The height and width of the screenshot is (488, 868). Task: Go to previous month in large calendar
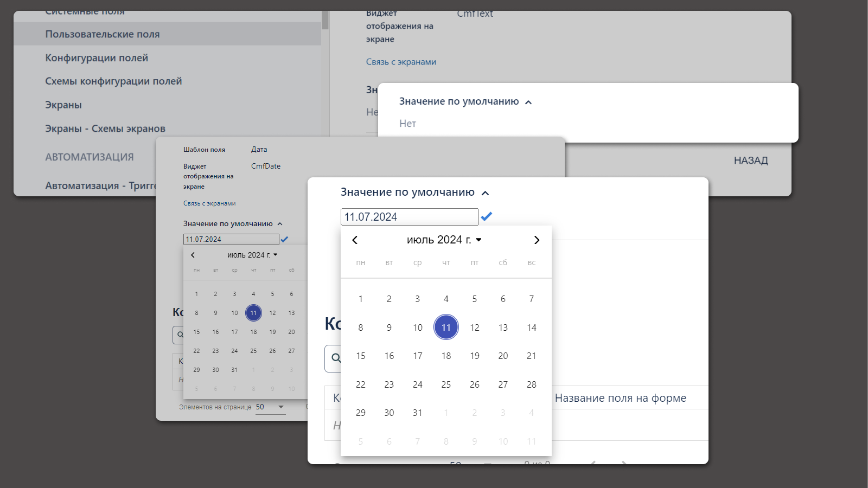pyautogui.click(x=355, y=240)
